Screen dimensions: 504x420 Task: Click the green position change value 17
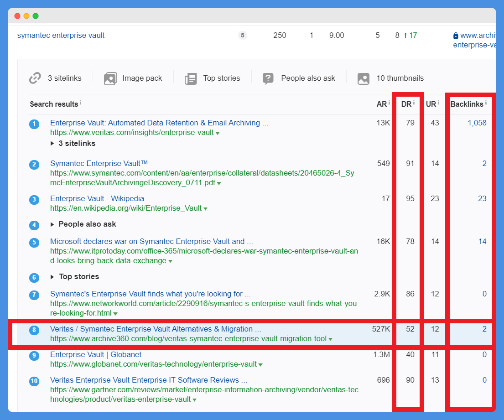point(413,36)
